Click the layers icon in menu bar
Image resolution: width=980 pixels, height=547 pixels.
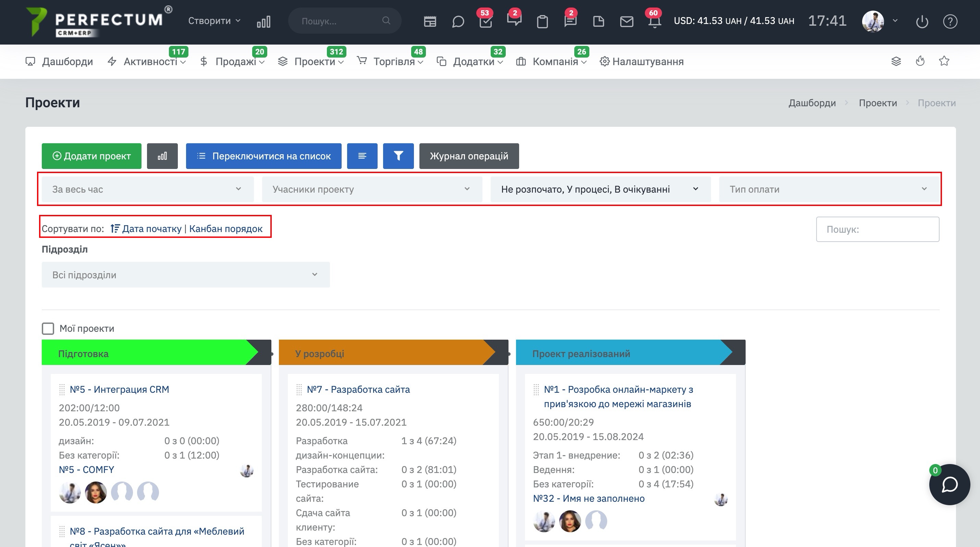point(896,61)
